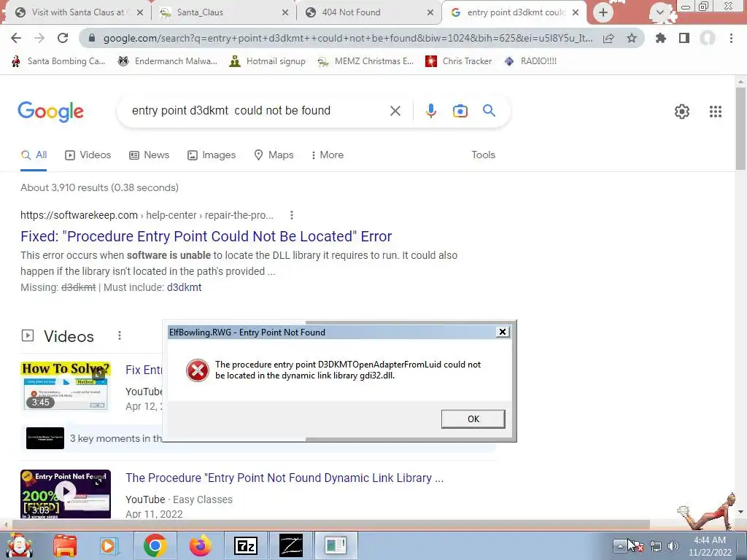747x560 pixels.
Task: Open the black Z taskbar application
Action: pyautogui.click(x=290, y=545)
